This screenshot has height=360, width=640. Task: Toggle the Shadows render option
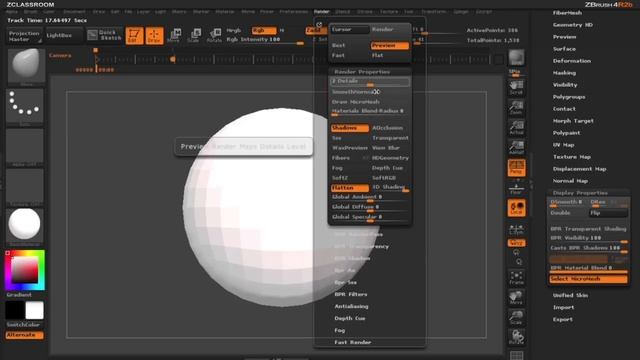coord(350,128)
